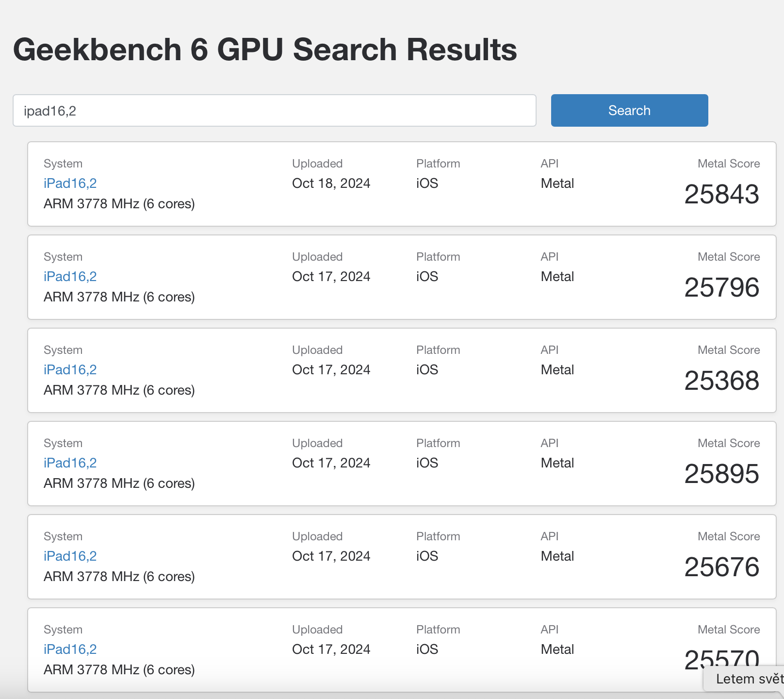This screenshot has height=699, width=784.
Task: Open the iPad16,2 result with Metal score 25895
Action: pyautogui.click(x=69, y=463)
